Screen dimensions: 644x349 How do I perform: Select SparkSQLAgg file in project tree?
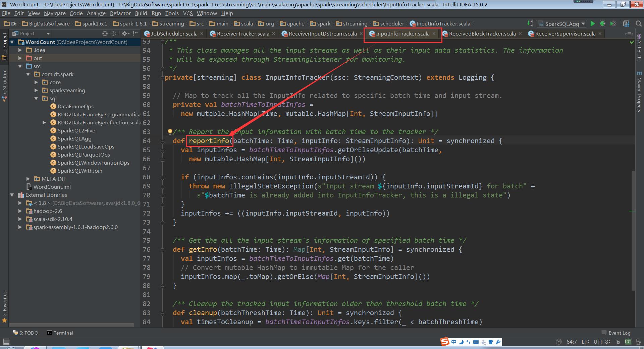(74, 138)
